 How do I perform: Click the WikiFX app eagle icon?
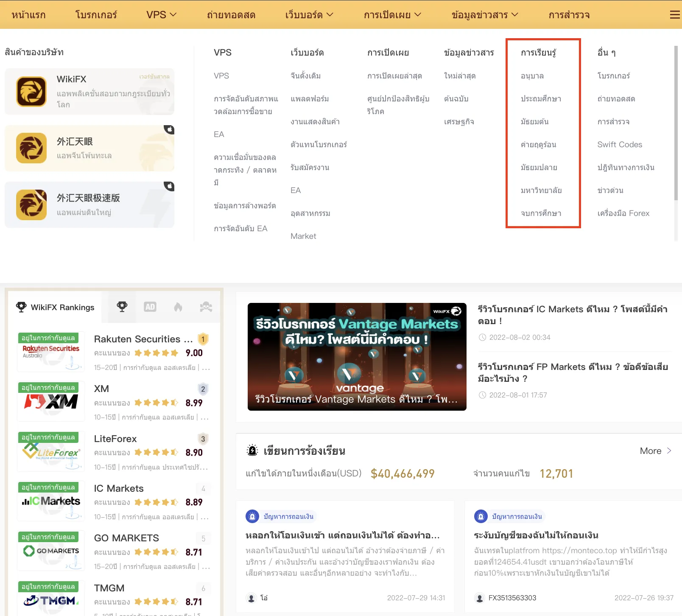31,91
